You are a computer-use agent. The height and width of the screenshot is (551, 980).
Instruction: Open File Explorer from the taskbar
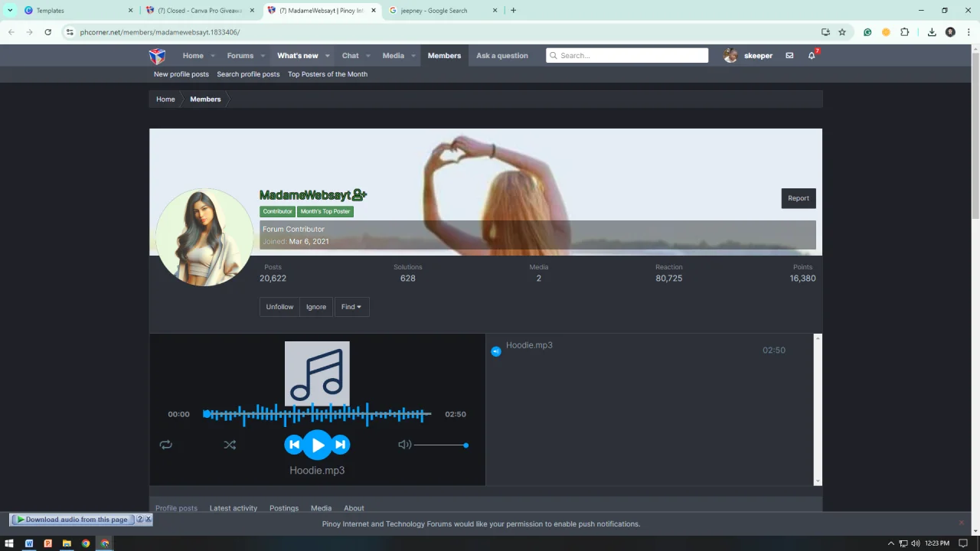(67, 543)
